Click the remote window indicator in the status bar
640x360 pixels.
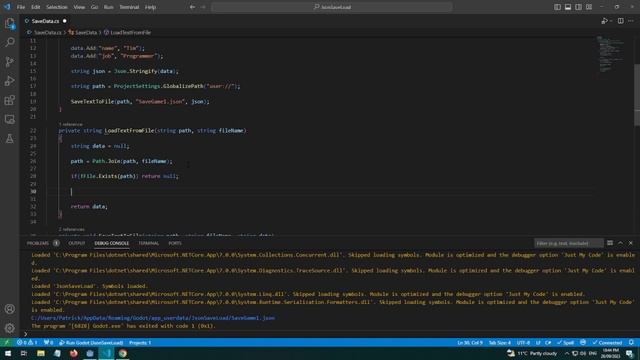click(x=7, y=342)
